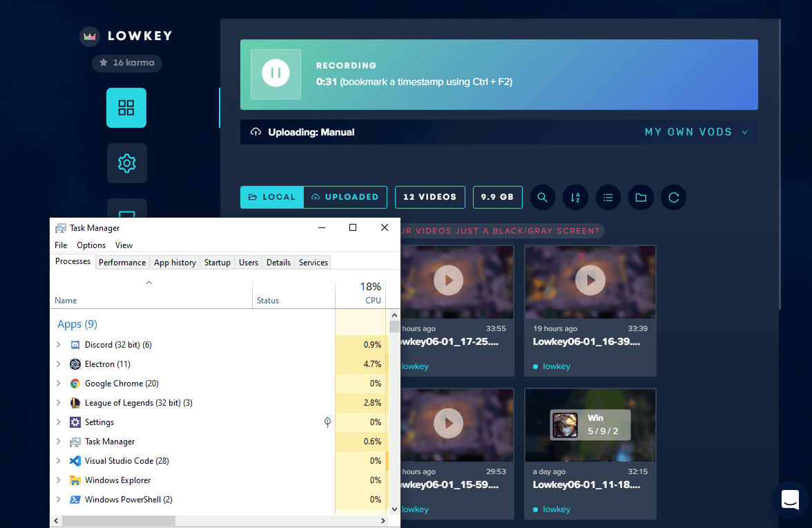
Task: Refresh the video list
Action: coord(674,198)
